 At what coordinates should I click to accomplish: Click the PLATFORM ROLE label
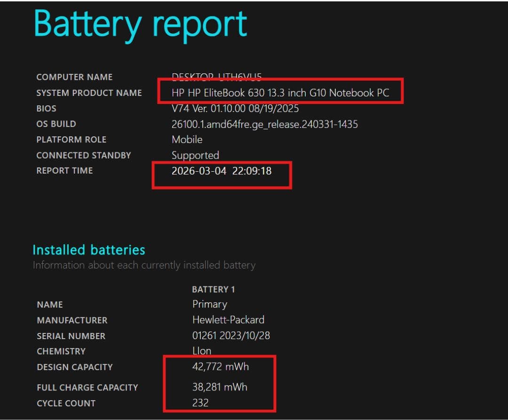tap(71, 140)
